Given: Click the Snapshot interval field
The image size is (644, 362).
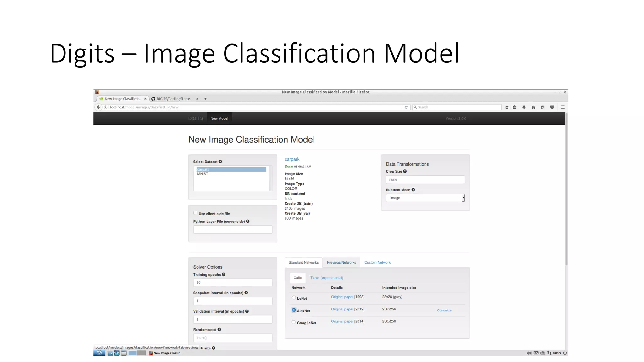Looking at the screenshot, I should click(233, 301).
